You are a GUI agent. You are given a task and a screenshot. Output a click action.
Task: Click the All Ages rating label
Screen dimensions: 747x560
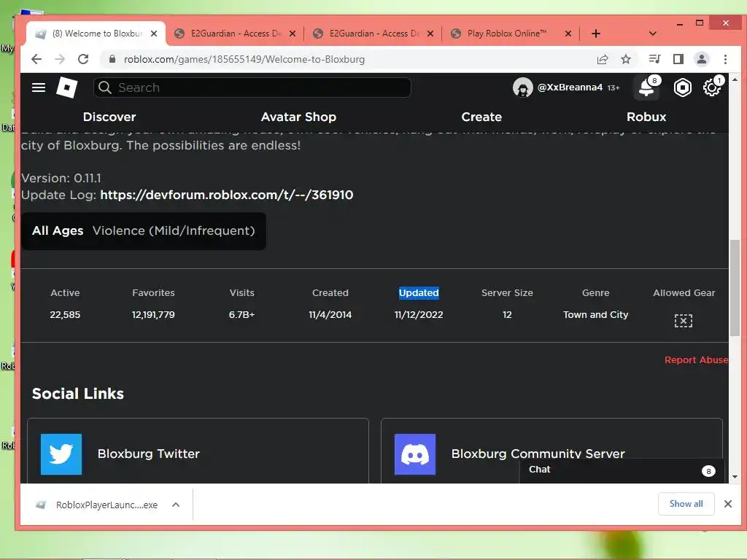point(58,230)
